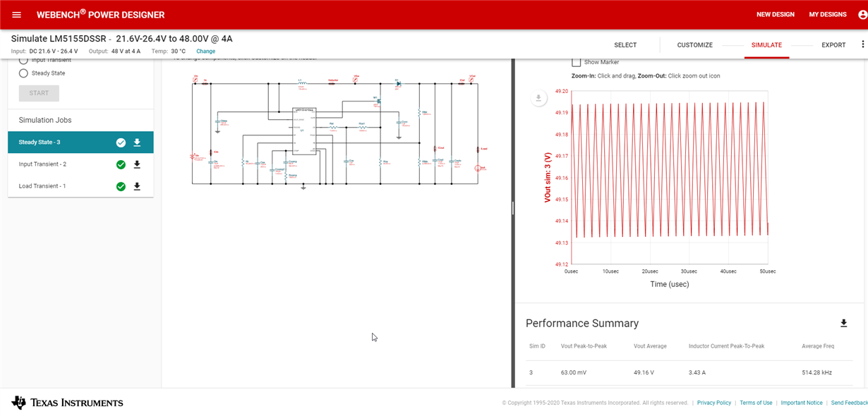Download Input Transient - 2 simulation results
Screen dimensions: 868x416
point(137,164)
